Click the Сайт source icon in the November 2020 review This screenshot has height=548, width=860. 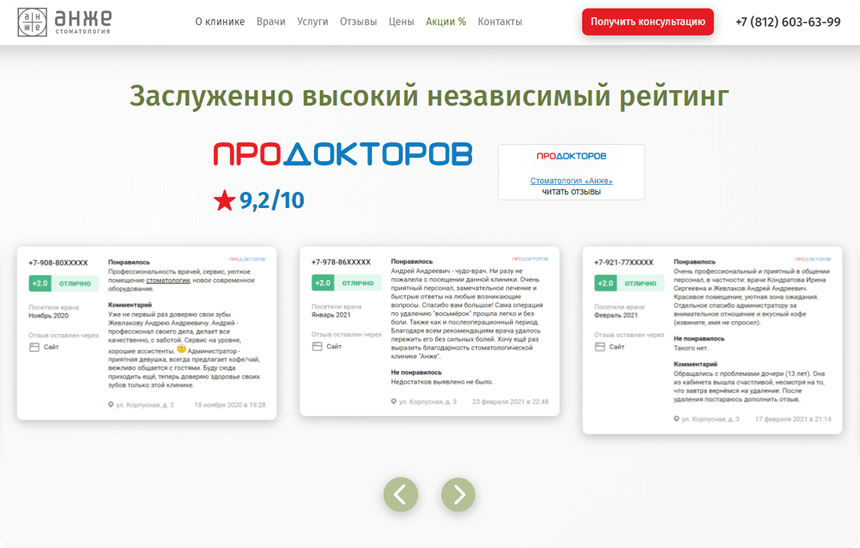(x=35, y=347)
